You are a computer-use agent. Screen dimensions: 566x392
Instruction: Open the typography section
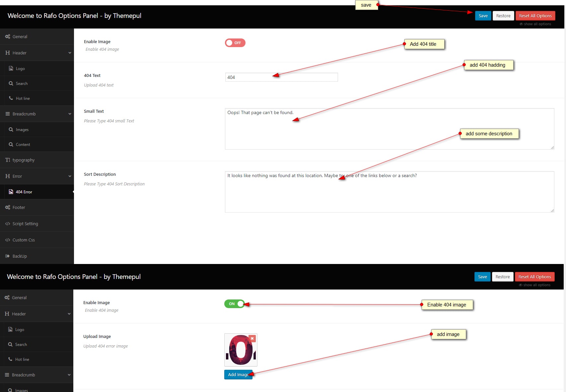[x=37, y=160]
